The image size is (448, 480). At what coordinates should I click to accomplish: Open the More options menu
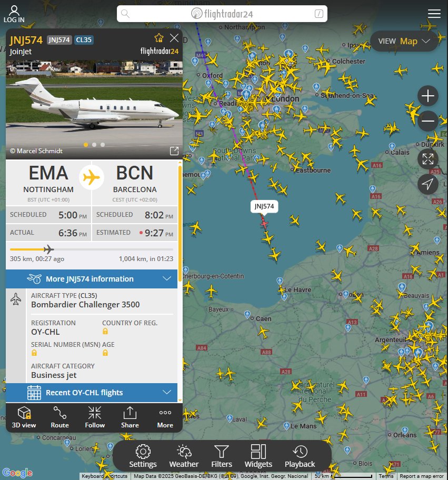(x=165, y=417)
